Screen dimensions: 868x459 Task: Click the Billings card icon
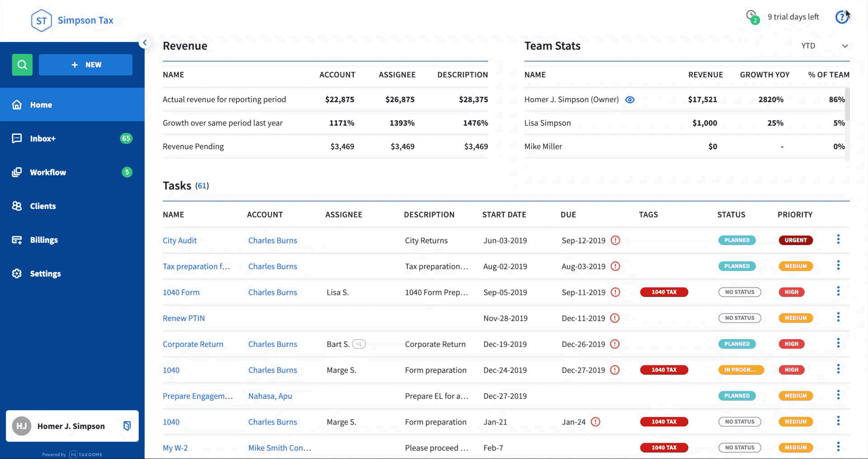pyautogui.click(x=17, y=240)
